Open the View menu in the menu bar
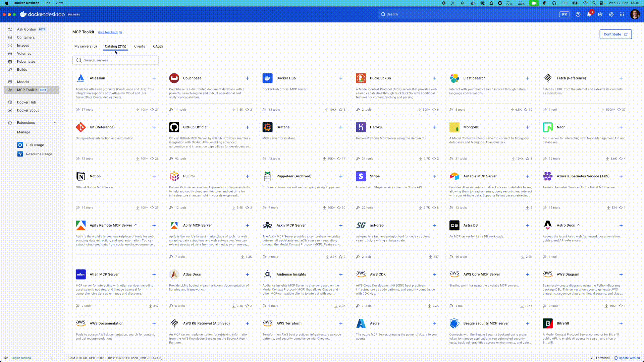 pyautogui.click(x=59, y=3)
